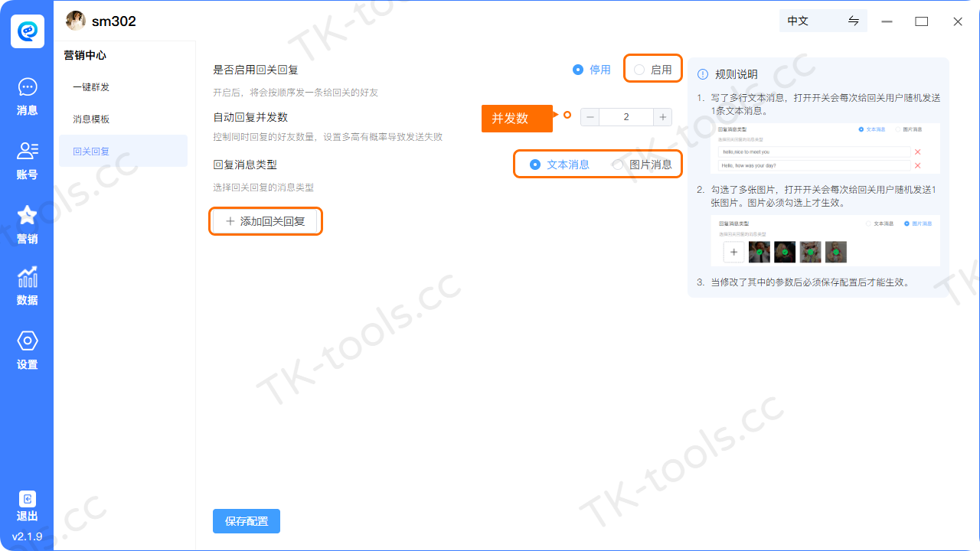Minimize the application window
Image resolution: width=980 pixels, height=551 pixels.
(887, 21)
